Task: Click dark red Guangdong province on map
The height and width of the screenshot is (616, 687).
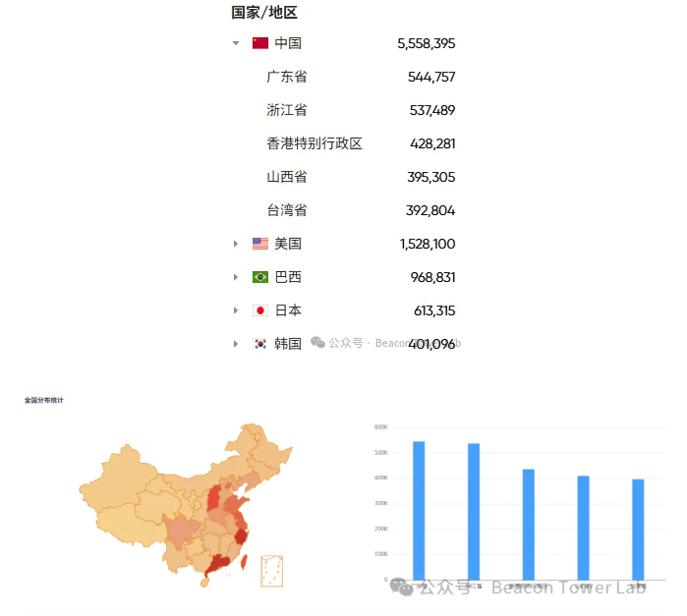Action: tap(218, 564)
